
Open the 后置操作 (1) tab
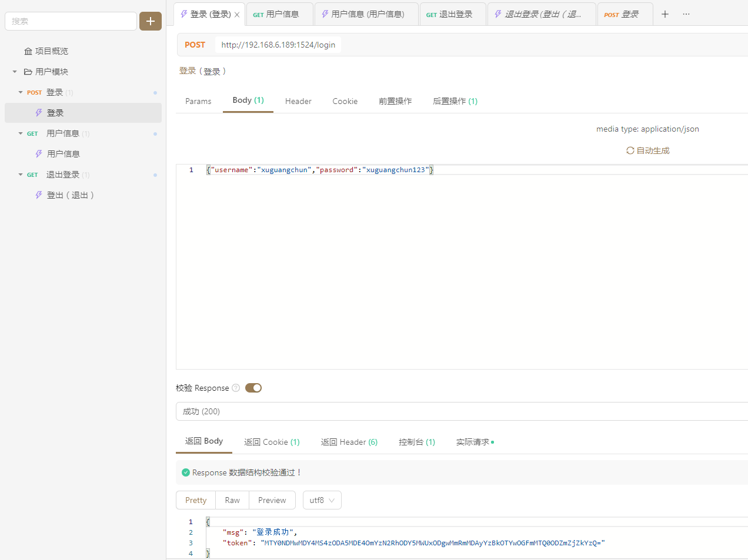point(455,101)
